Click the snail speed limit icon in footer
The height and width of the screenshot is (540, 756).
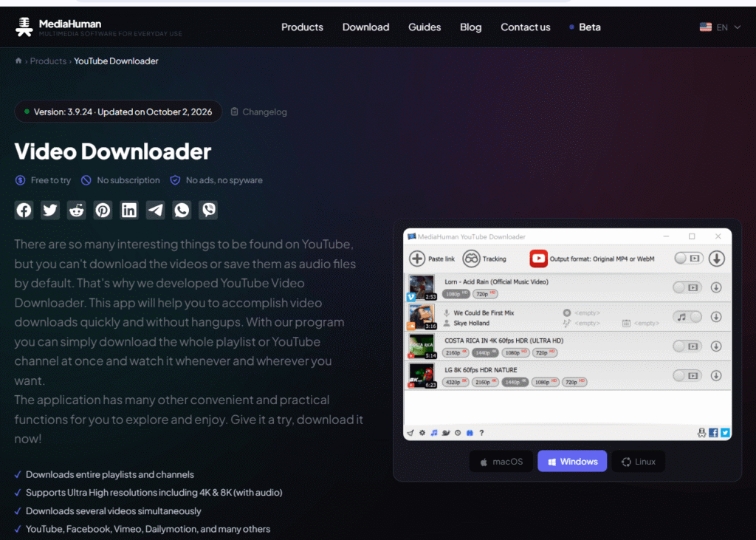tap(446, 433)
